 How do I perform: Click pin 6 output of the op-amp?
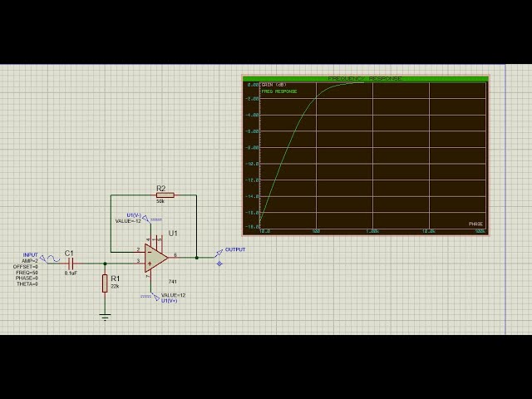click(x=174, y=258)
